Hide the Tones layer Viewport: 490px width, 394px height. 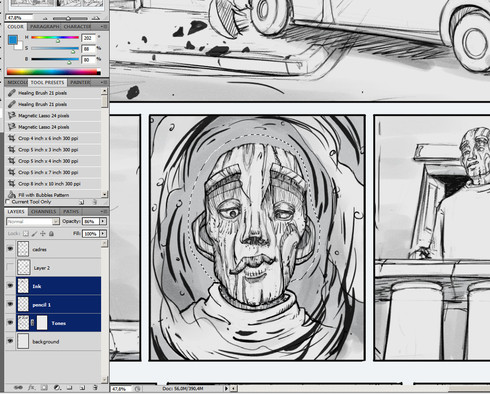(10, 323)
